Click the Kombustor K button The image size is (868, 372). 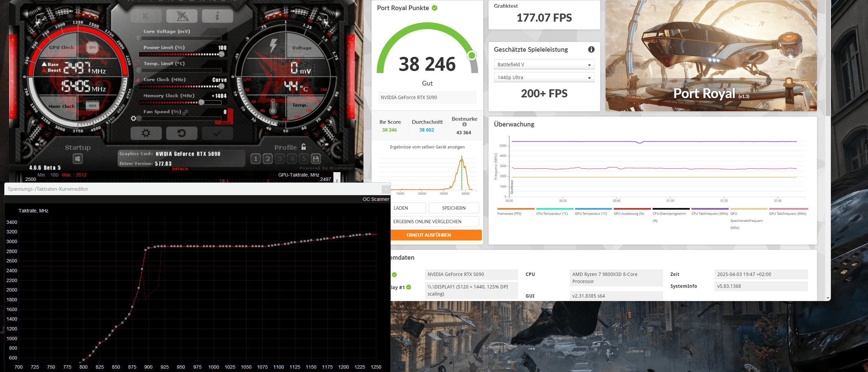click(x=146, y=16)
